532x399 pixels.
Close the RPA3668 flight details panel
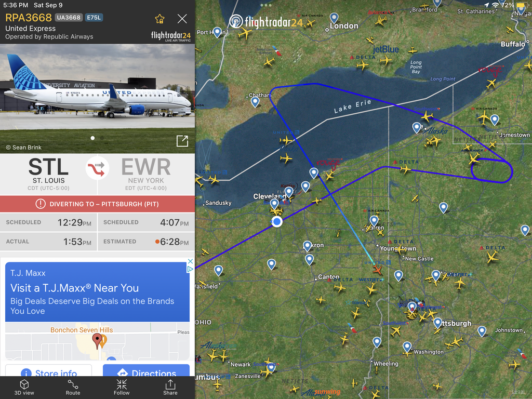[182, 19]
